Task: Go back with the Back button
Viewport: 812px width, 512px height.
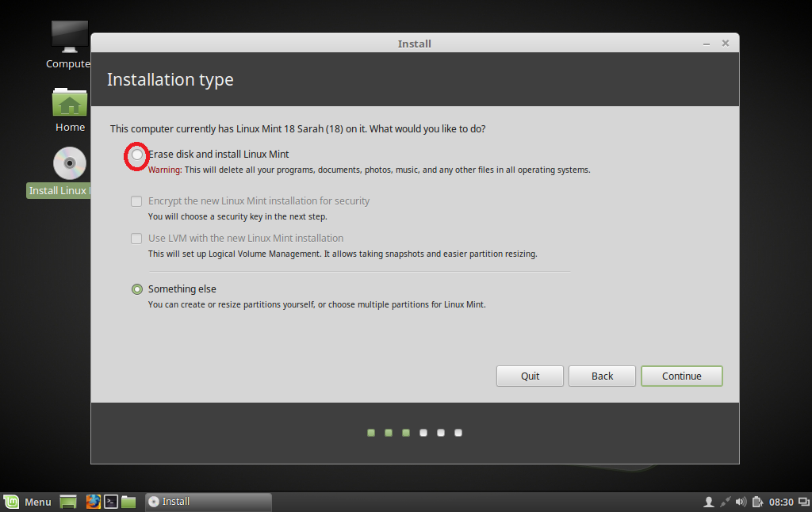Action: click(602, 376)
